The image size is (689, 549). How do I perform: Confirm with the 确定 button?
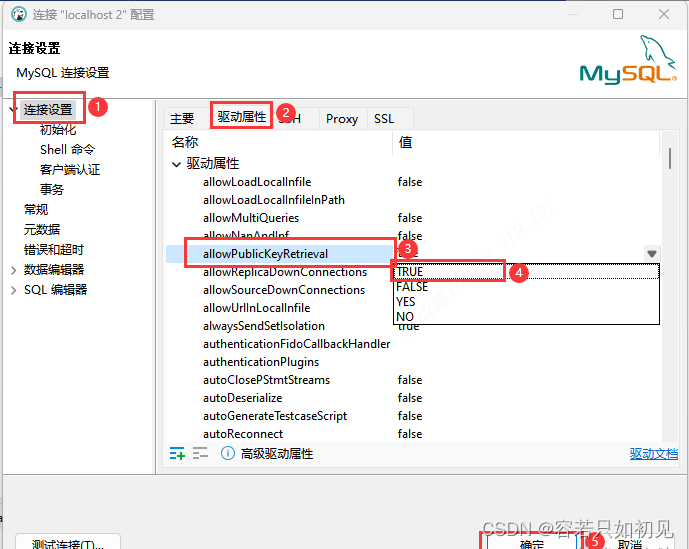tap(532, 542)
